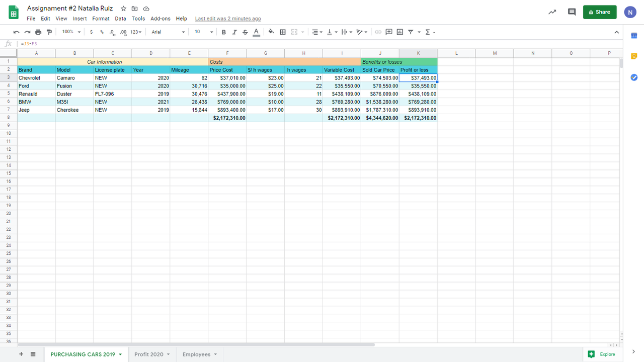The width and height of the screenshot is (644, 362).
Task: Expand the side panel chevron
Action: pyautogui.click(x=633, y=351)
